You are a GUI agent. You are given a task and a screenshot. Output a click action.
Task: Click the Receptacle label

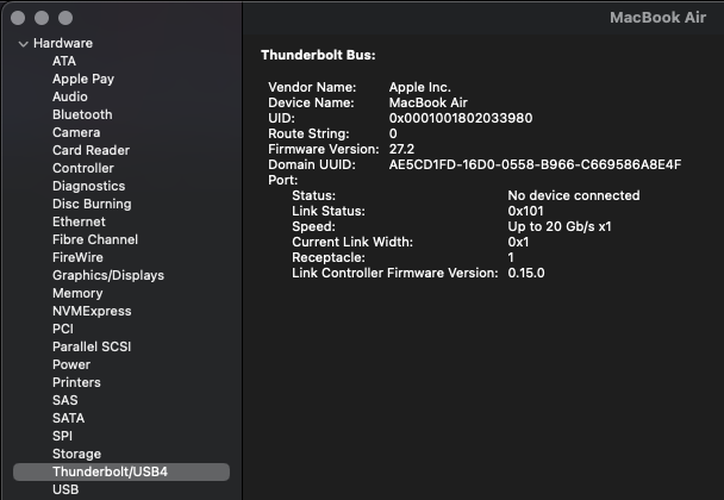pyautogui.click(x=328, y=258)
